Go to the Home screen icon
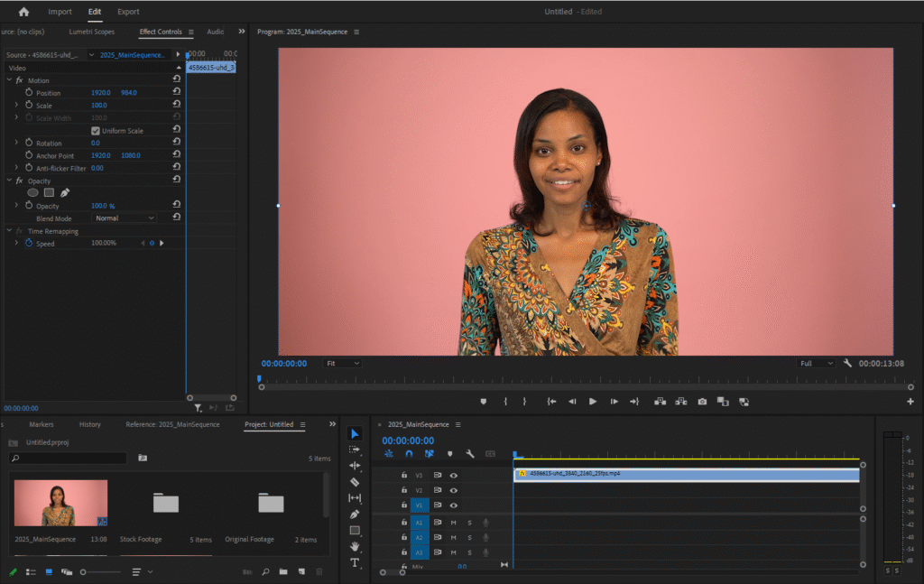The width and height of the screenshot is (924, 584). [23, 12]
